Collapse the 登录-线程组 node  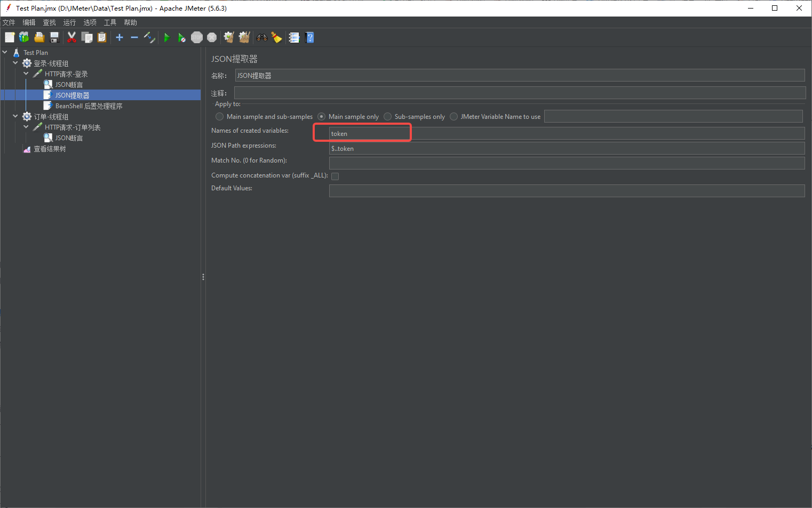coord(15,63)
